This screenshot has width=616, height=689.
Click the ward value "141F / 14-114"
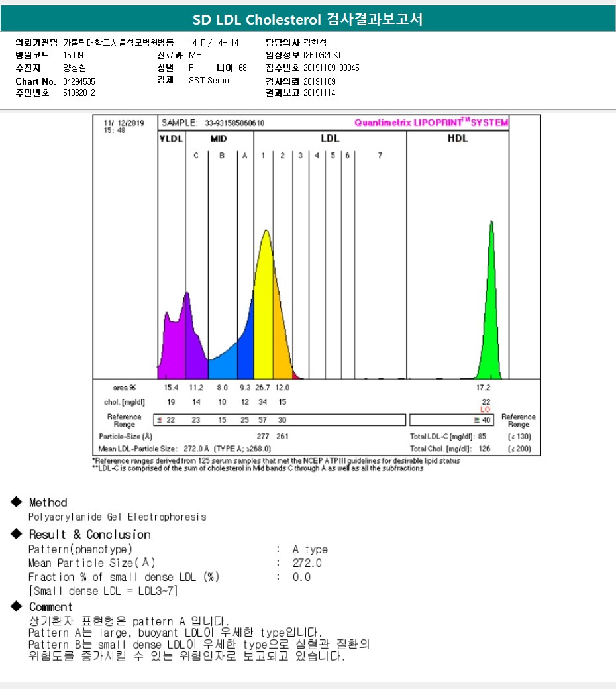(214, 42)
